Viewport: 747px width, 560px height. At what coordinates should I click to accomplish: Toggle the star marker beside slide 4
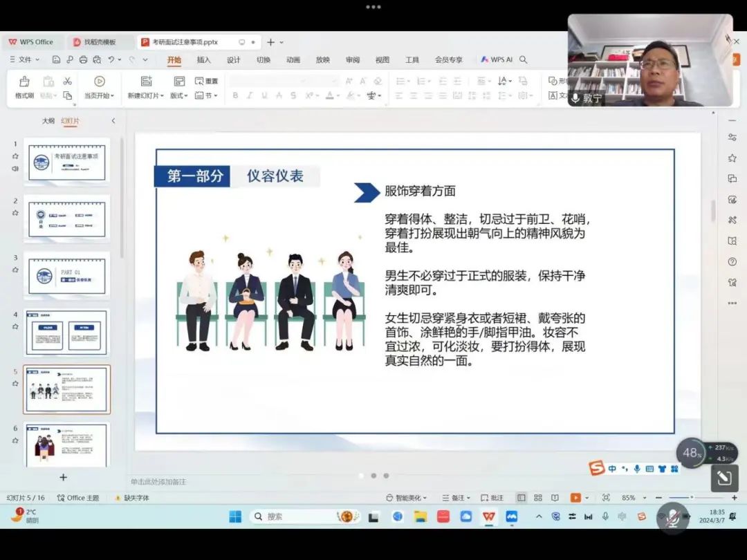pos(15,326)
